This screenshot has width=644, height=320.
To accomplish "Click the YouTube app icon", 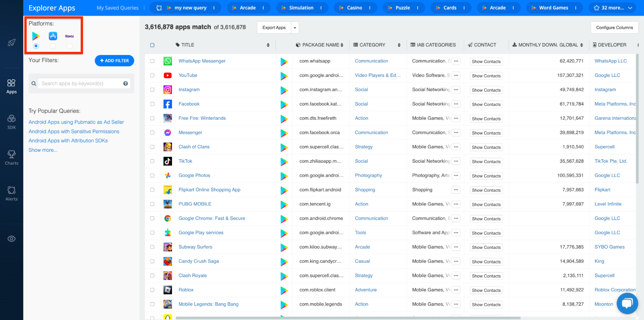I will 168,75.
